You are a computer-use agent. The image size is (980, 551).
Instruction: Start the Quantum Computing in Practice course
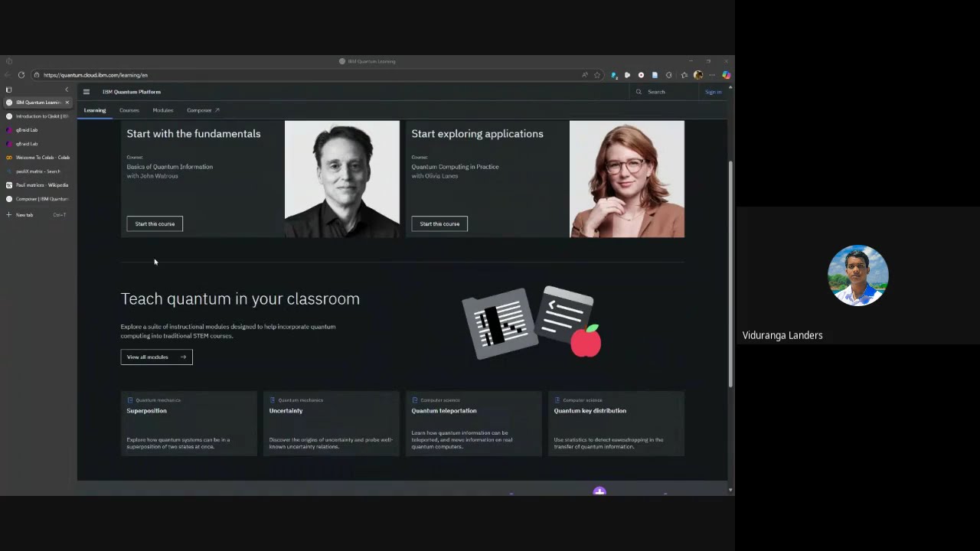point(439,223)
